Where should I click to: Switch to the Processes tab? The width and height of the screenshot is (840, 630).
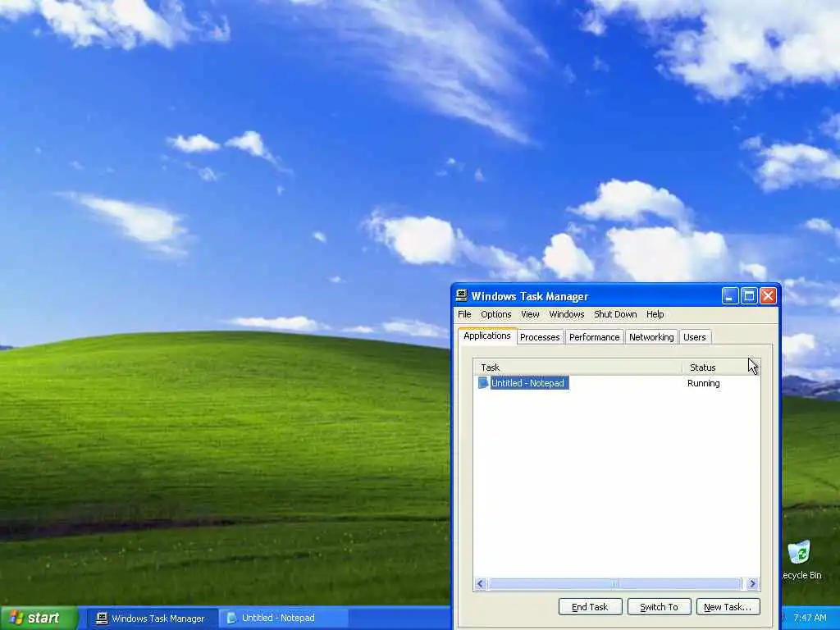click(540, 337)
